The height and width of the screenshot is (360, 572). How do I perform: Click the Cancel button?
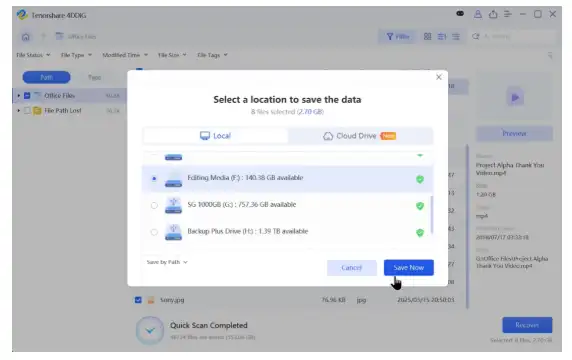[x=352, y=268]
